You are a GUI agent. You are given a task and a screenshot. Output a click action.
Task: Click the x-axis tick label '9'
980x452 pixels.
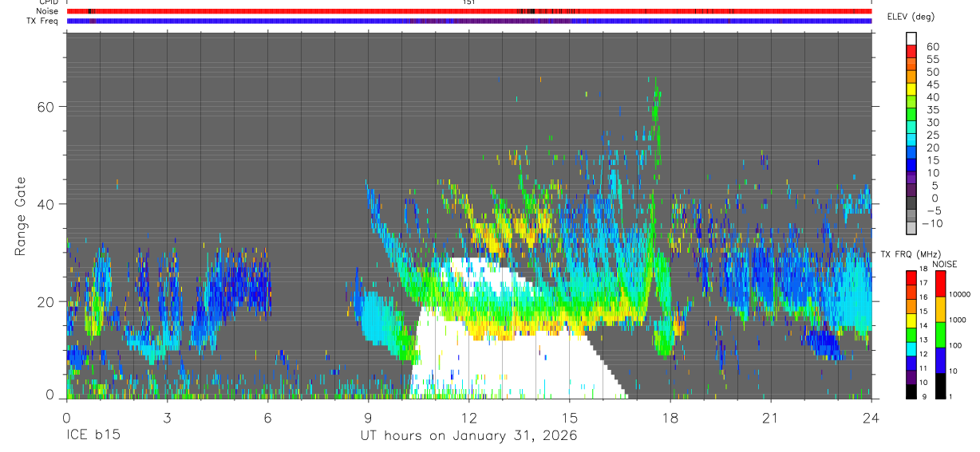[368, 417]
